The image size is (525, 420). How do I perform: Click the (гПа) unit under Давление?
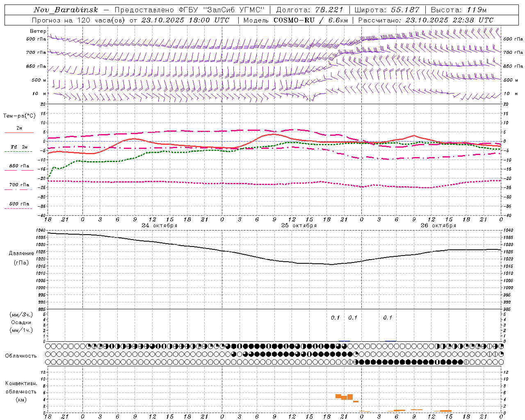click(21, 263)
